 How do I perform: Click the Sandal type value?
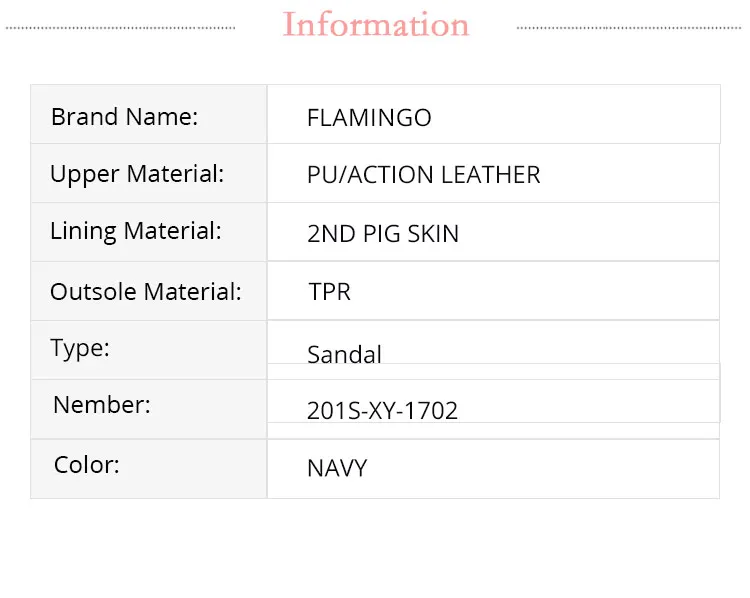344,354
